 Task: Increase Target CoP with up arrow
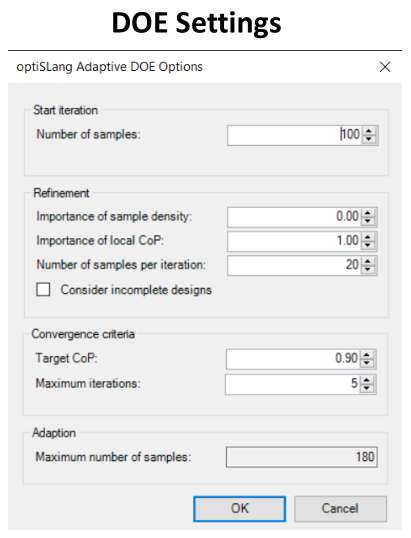[x=367, y=355]
